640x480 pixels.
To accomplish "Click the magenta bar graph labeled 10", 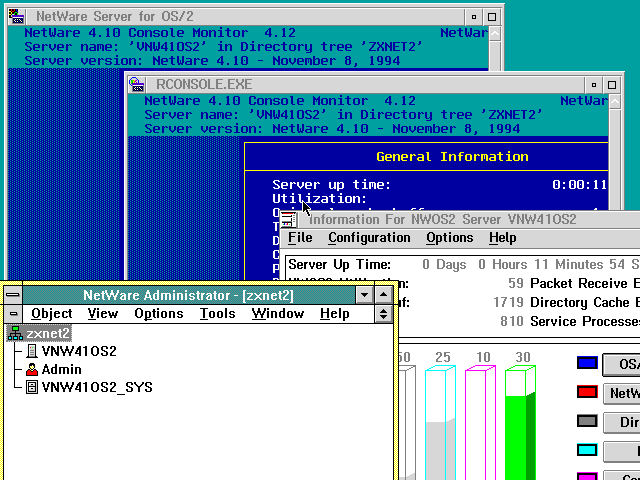I will click(x=480, y=423).
